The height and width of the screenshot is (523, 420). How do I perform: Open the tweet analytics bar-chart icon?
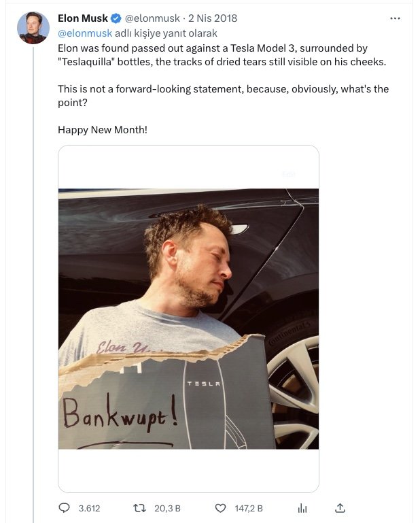[x=303, y=508]
